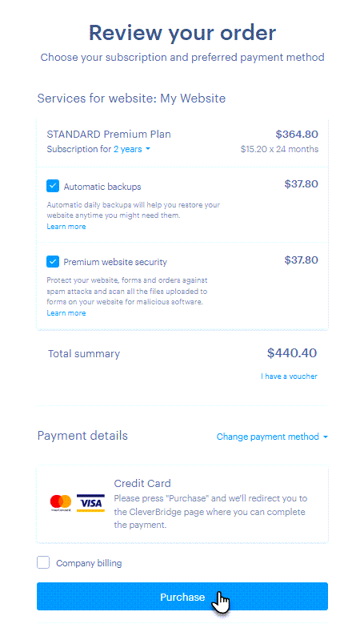Click the $440.40 total amount
This screenshot has width=364, height=632.
(x=292, y=353)
